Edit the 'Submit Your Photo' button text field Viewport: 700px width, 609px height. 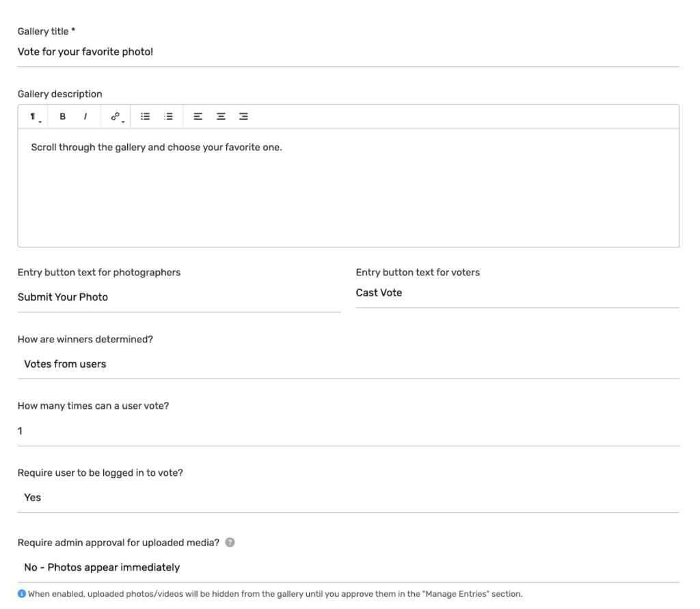pyautogui.click(x=178, y=297)
